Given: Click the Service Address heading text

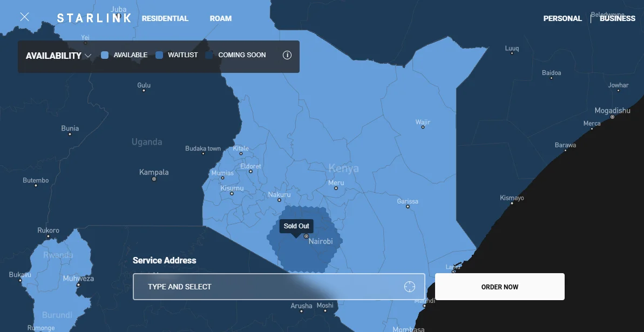Looking at the screenshot, I should click(x=164, y=261).
